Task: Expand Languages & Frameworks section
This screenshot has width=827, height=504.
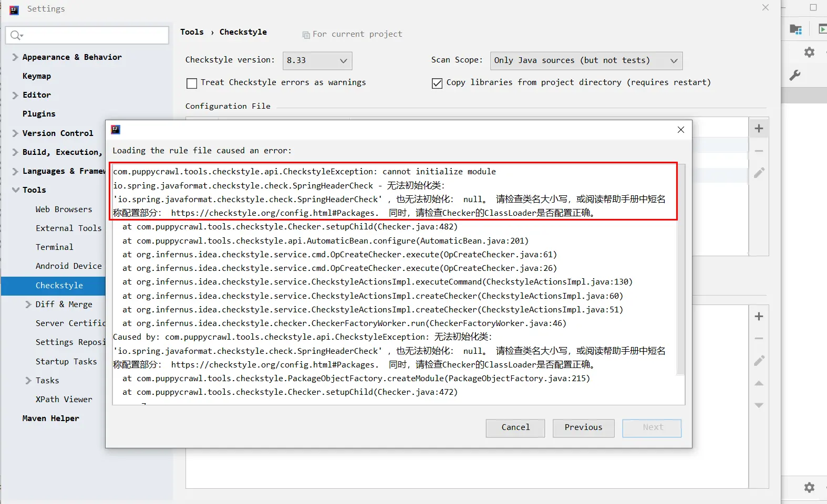Action: click(15, 171)
